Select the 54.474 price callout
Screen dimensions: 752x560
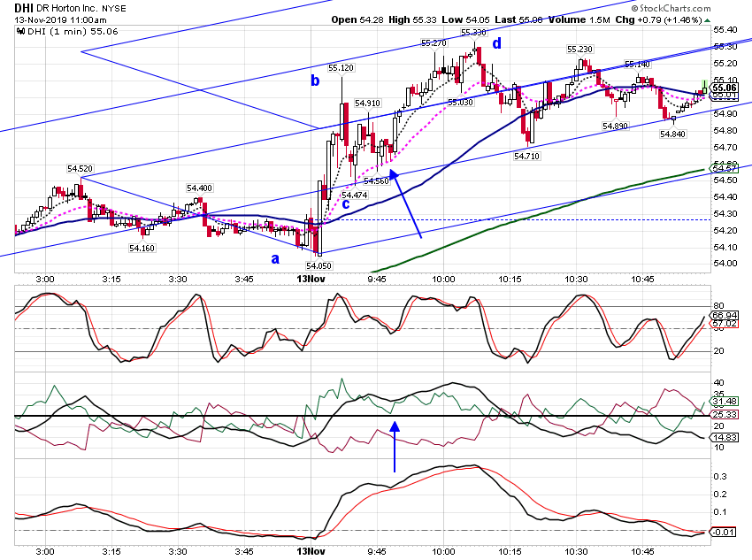pyautogui.click(x=355, y=195)
